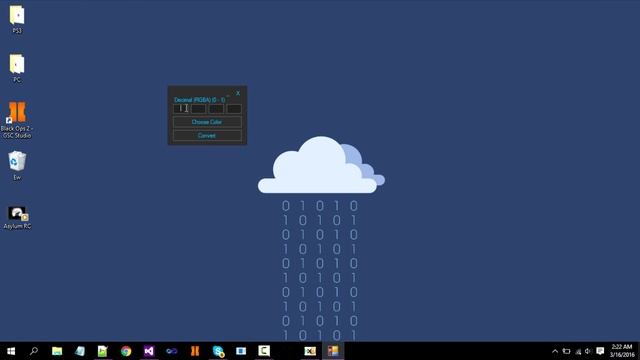Open the blue window-shaped taskbar app
This screenshot has height=360, width=640.
coord(241,351)
